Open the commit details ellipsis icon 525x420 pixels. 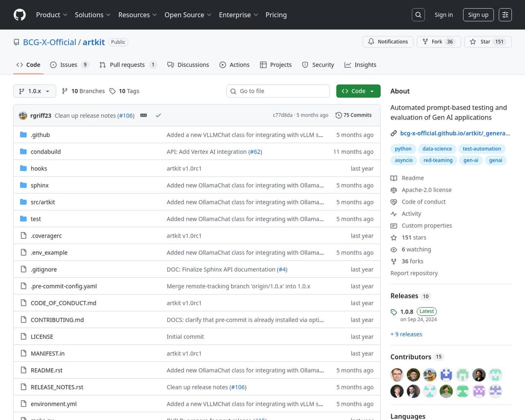click(x=143, y=116)
